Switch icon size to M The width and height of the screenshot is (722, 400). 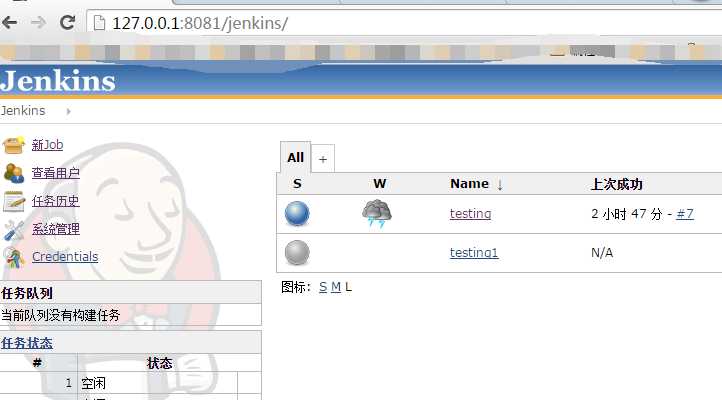coord(336,287)
